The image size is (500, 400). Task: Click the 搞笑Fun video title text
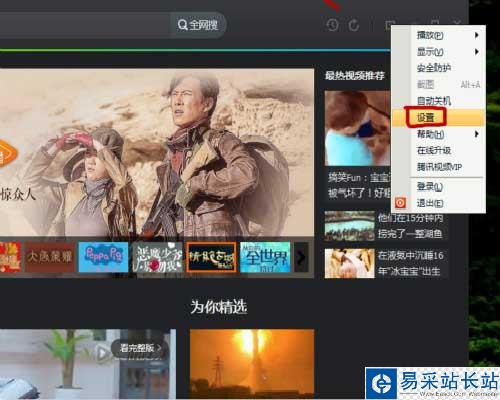pos(359,185)
